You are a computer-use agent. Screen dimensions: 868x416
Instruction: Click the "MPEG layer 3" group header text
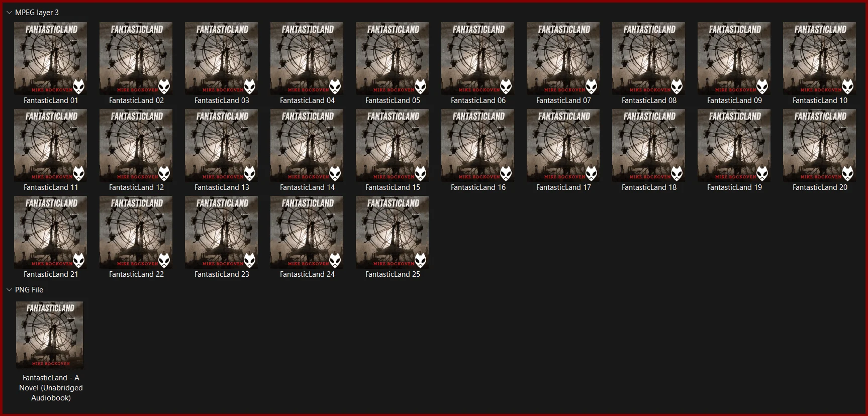(x=37, y=13)
